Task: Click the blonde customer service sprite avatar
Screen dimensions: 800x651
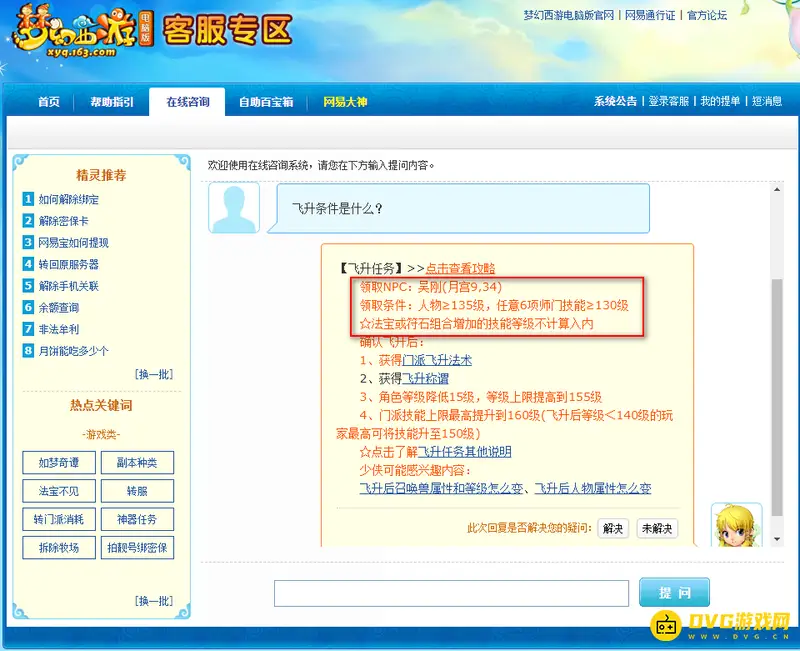Action: pos(737,525)
